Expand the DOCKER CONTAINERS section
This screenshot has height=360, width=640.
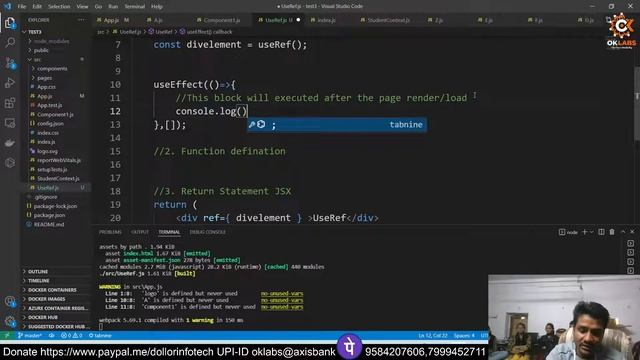[52, 290]
